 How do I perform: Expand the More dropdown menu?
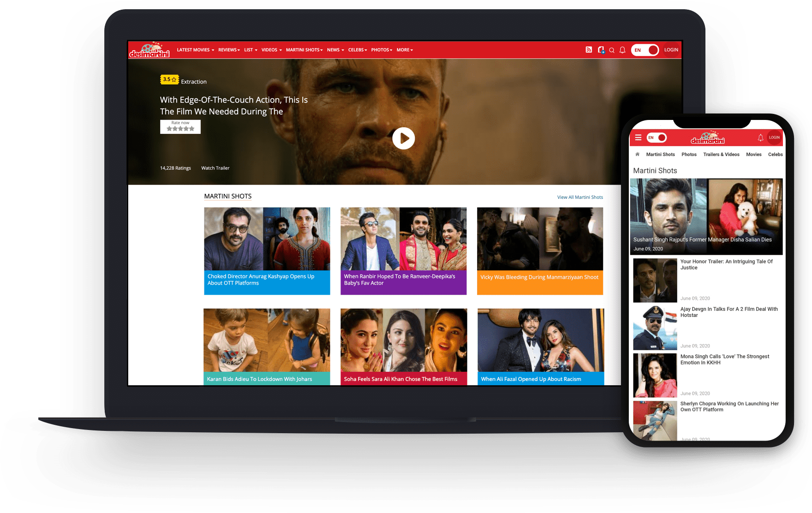[x=405, y=50]
